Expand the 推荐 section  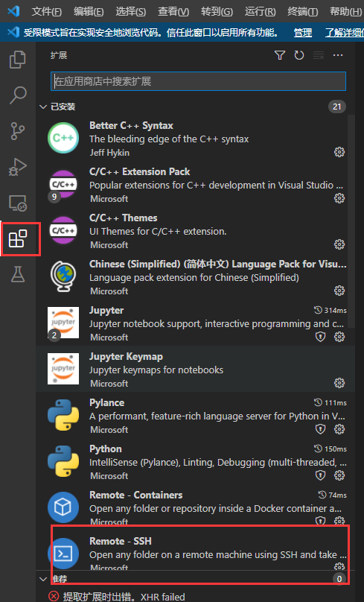pyautogui.click(x=43, y=579)
